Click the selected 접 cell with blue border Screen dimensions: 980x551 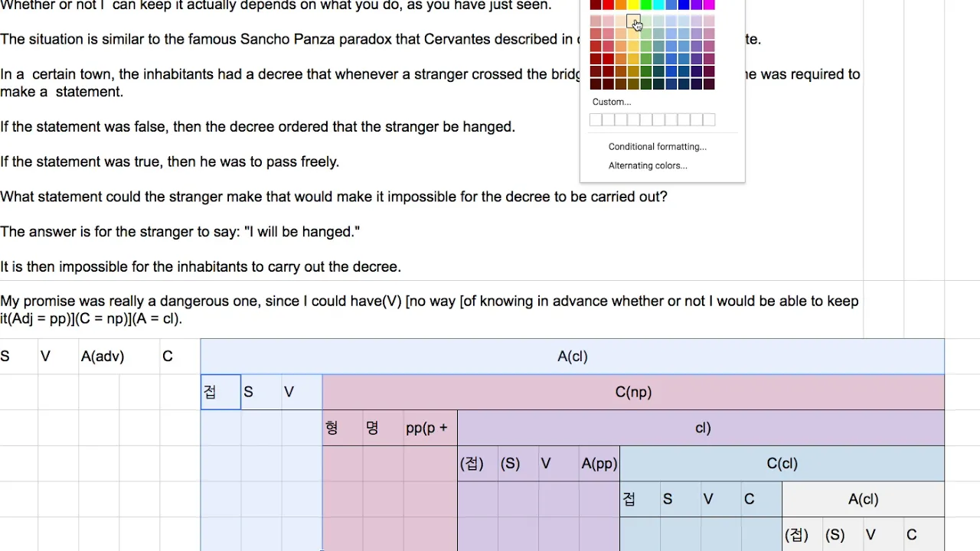pos(220,392)
